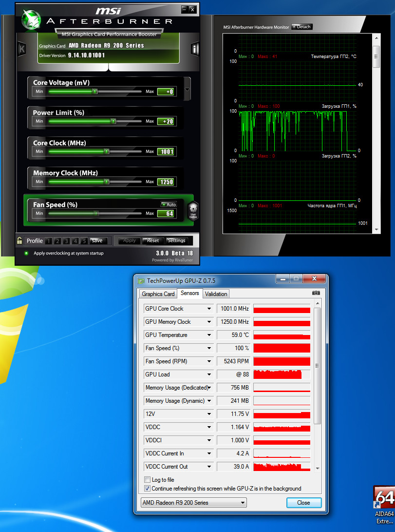Click the Power Limit slider handle
The height and width of the screenshot is (532, 395).
[113, 121]
